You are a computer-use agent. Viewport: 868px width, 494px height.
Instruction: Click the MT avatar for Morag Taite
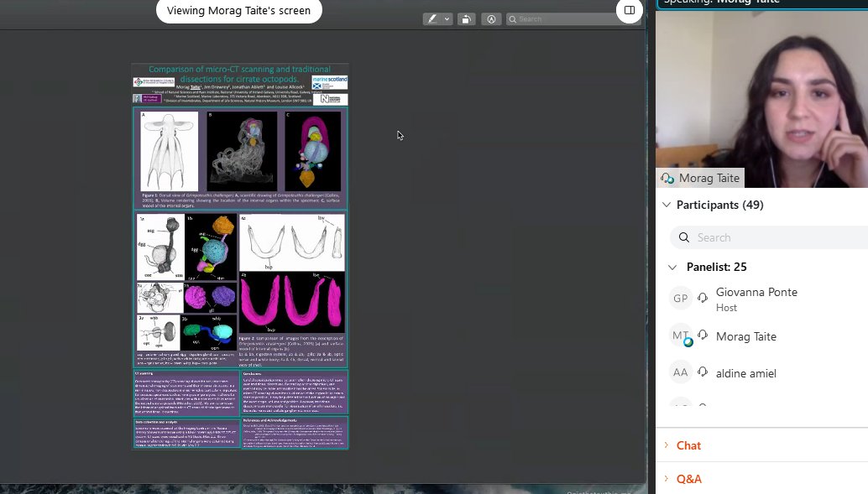(x=680, y=335)
